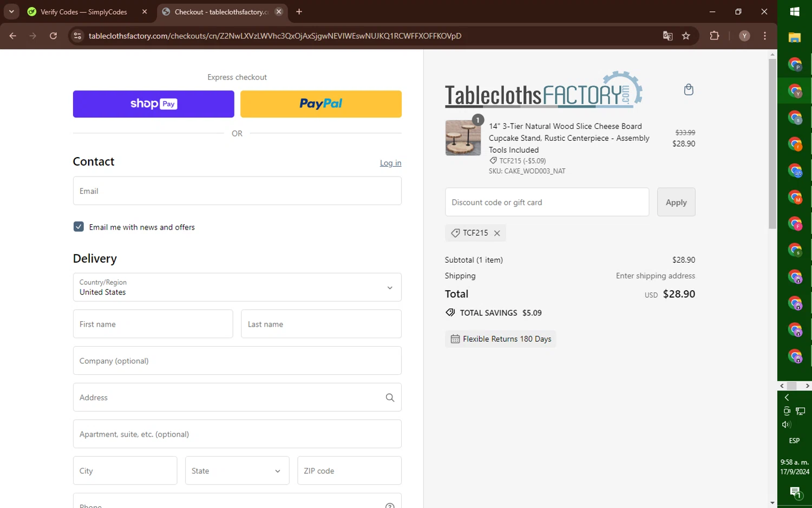Open the State dropdown
Viewport: 812px width, 508px height.
[x=237, y=471]
